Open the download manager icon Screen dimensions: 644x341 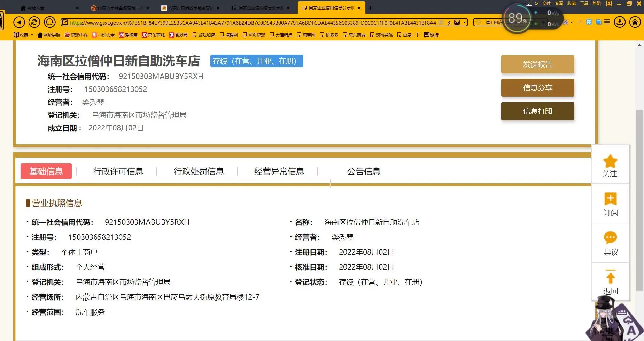point(620,22)
